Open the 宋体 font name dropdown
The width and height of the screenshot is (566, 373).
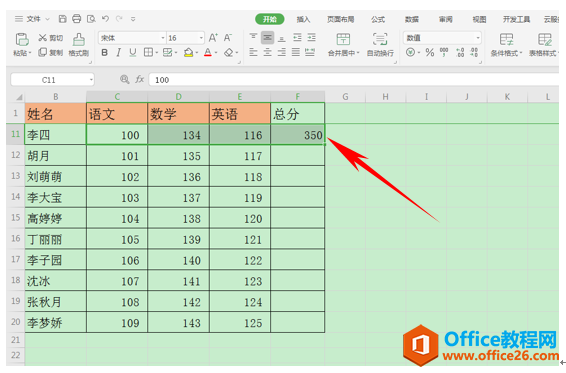click(x=162, y=38)
